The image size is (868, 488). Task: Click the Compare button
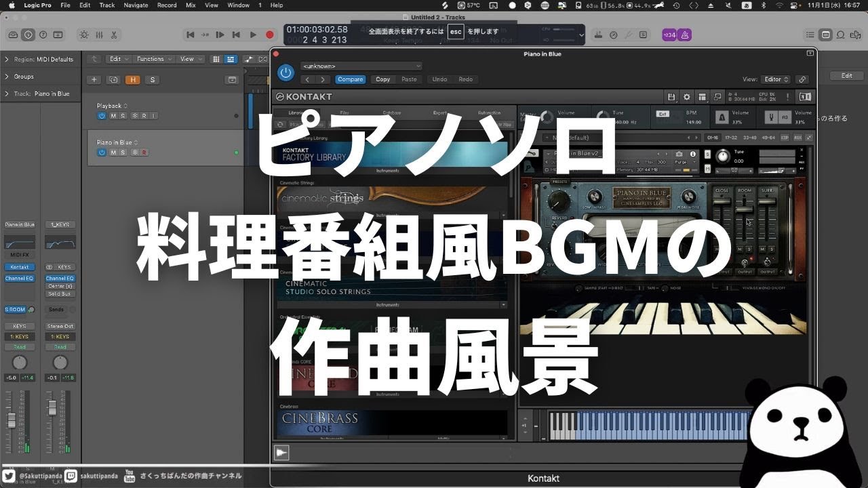click(x=351, y=79)
